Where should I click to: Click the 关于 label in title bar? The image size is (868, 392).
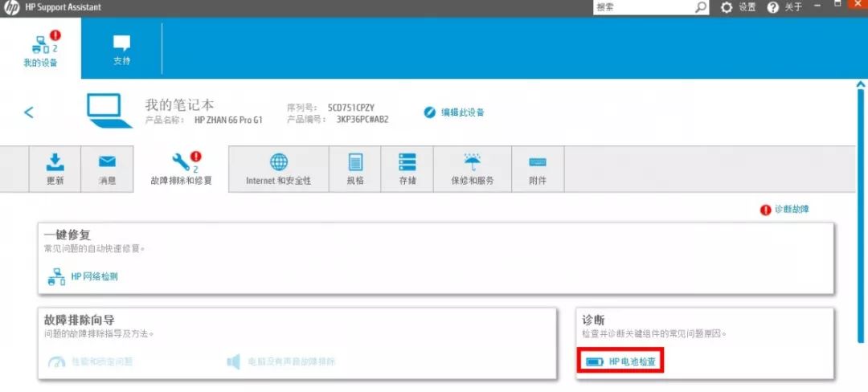pyautogui.click(x=793, y=8)
